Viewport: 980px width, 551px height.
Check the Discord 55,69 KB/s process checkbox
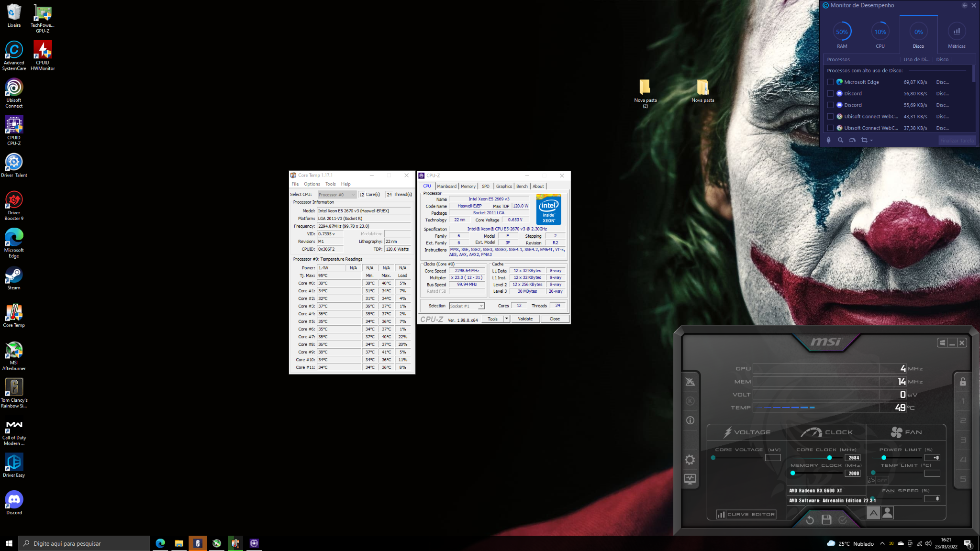pyautogui.click(x=830, y=105)
